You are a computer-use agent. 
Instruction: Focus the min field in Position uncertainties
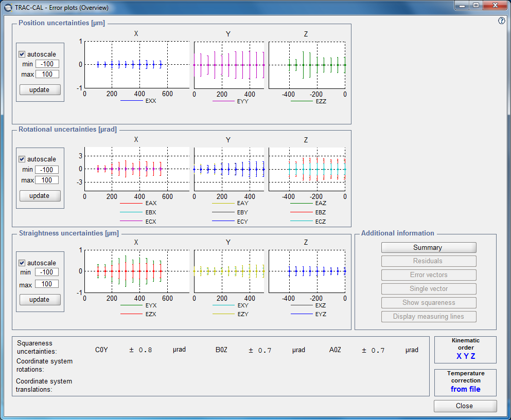pyautogui.click(x=47, y=64)
